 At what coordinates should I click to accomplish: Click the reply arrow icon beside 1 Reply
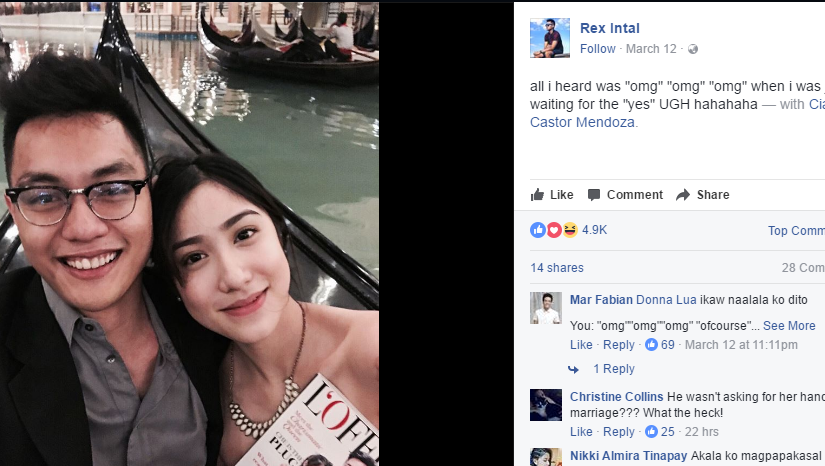[574, 369]
